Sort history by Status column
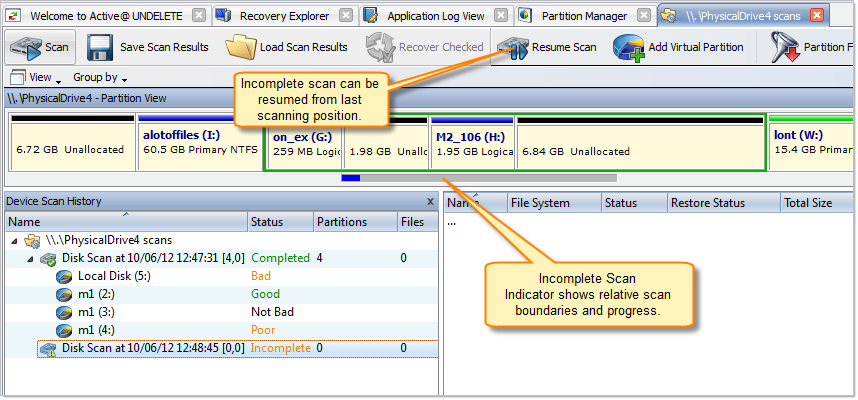858x400 pixels. click(x=281, y=222)
